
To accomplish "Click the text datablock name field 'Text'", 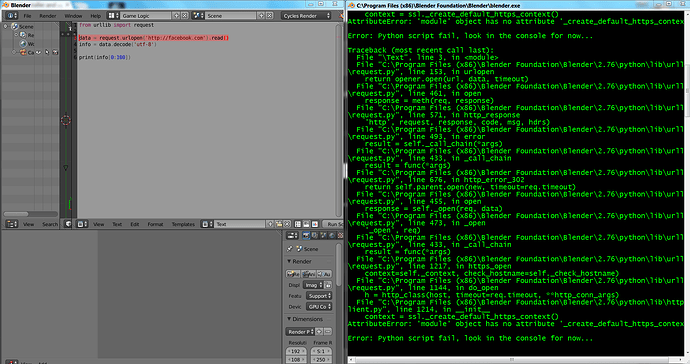I will tap(240, 224).
